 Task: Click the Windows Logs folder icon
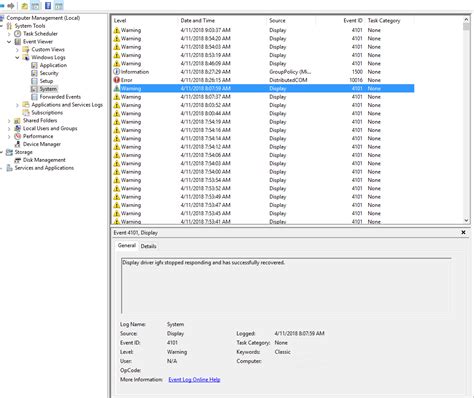[26, 57]
